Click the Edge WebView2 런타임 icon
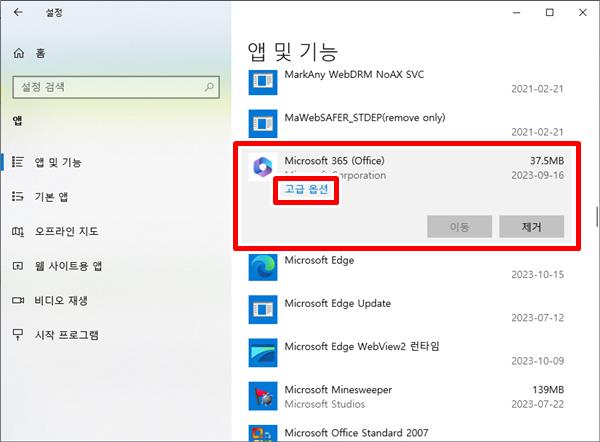600x442 pixels. [263, 353]
